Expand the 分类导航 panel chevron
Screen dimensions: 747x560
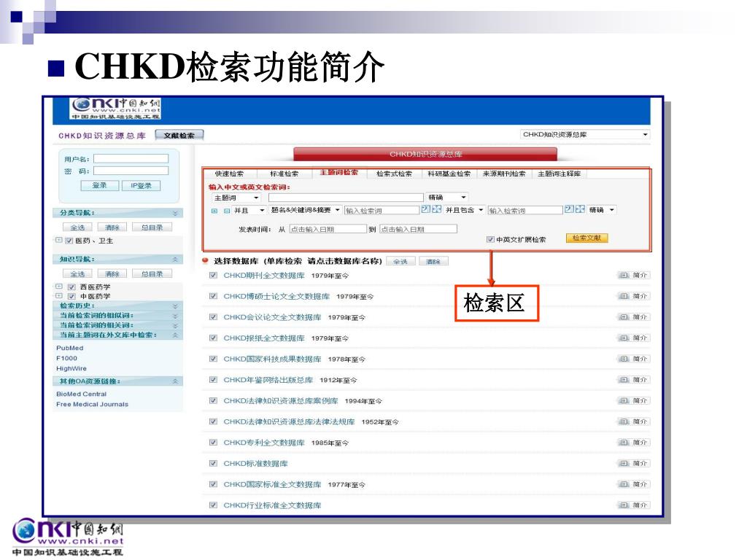pos(175,213)
